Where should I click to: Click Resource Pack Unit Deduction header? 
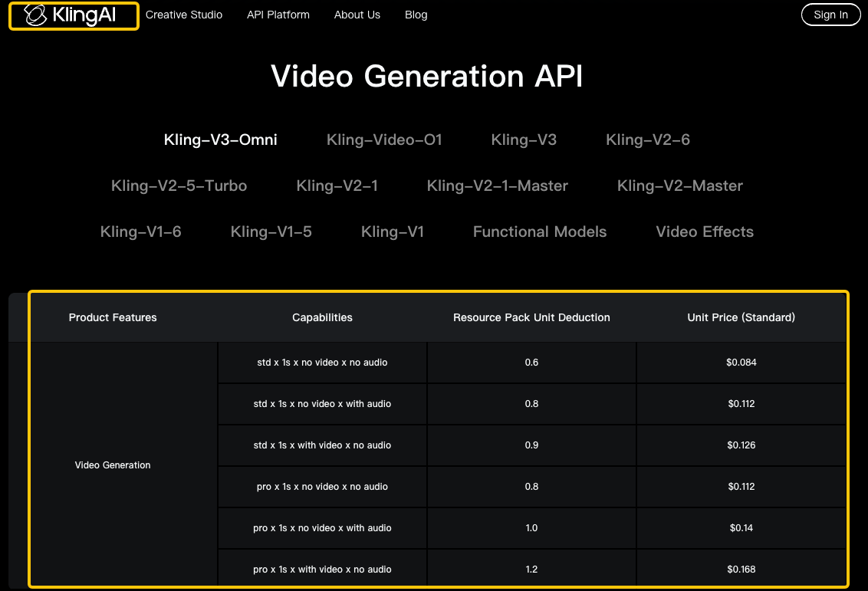pyautogui.click(x=531, y=317)
